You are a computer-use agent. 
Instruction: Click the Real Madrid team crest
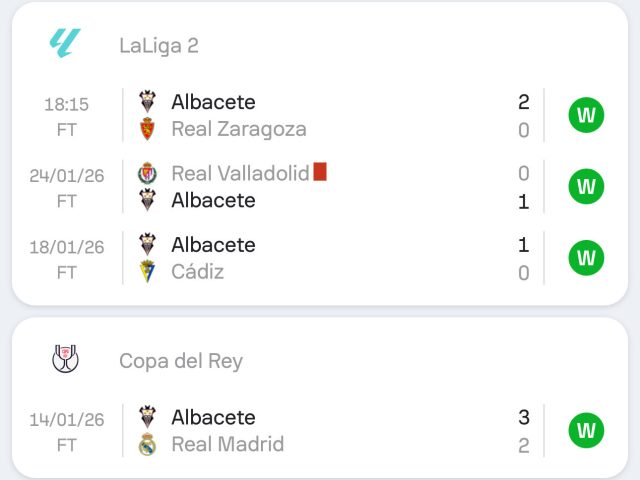148,445
